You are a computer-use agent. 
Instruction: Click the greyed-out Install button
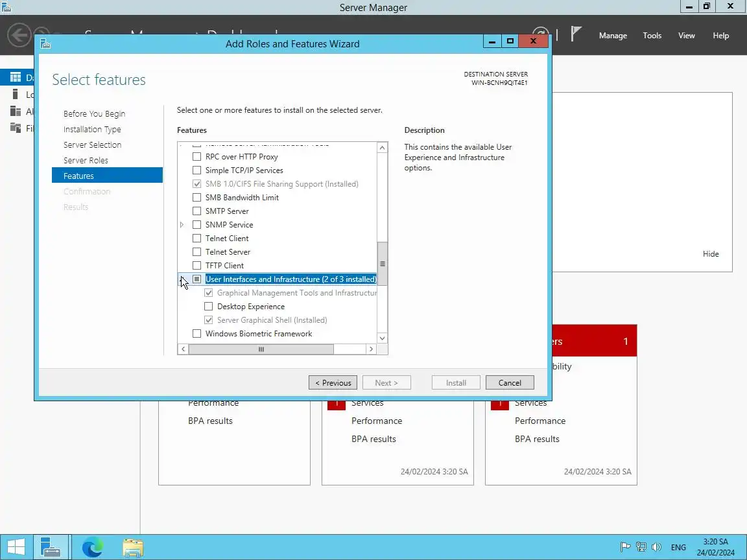click(456, 382)
